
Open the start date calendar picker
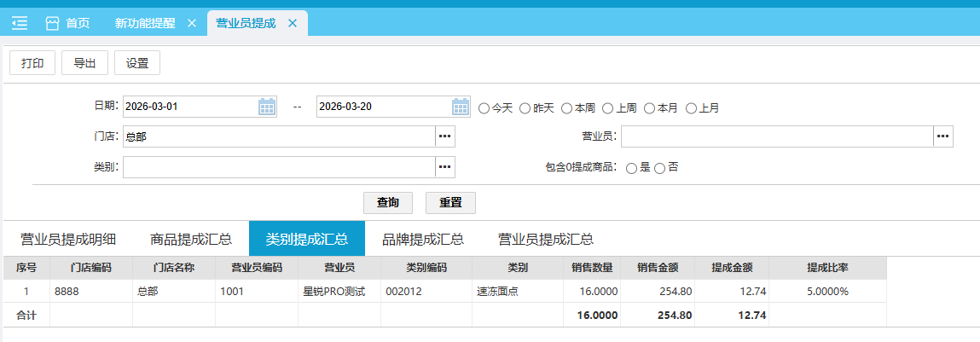267,107
